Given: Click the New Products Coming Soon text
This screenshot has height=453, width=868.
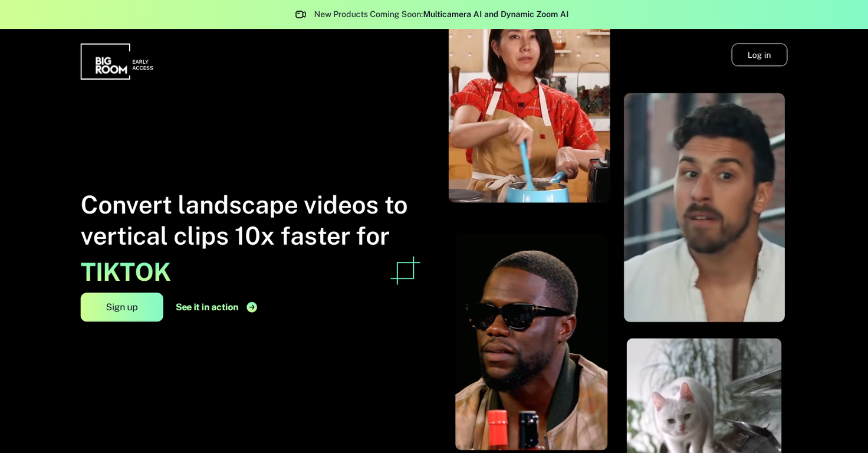Looking at the screenshot, I should click(x=369, y=14).
